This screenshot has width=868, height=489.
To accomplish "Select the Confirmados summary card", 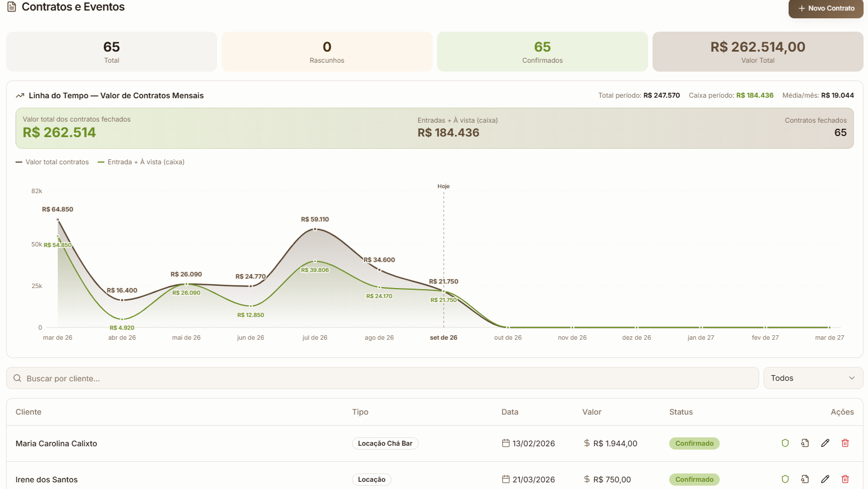I will pyautogui.click(x=543, y=52).
